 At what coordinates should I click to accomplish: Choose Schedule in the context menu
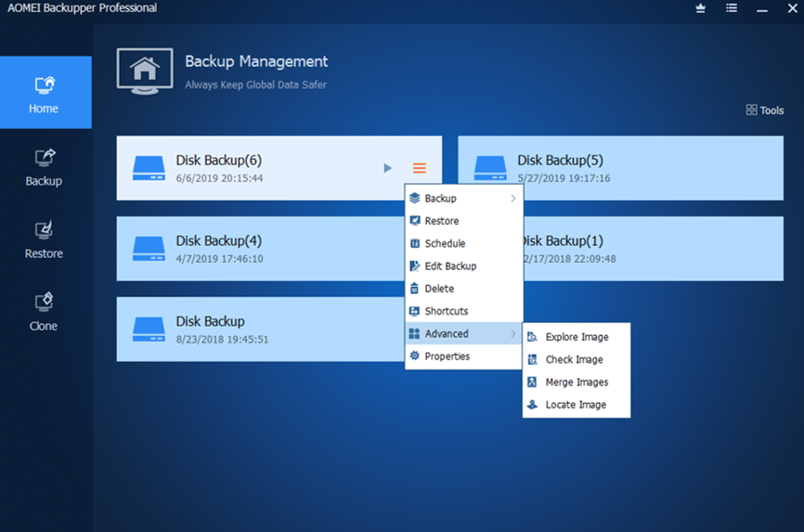[x=464, y=243]
